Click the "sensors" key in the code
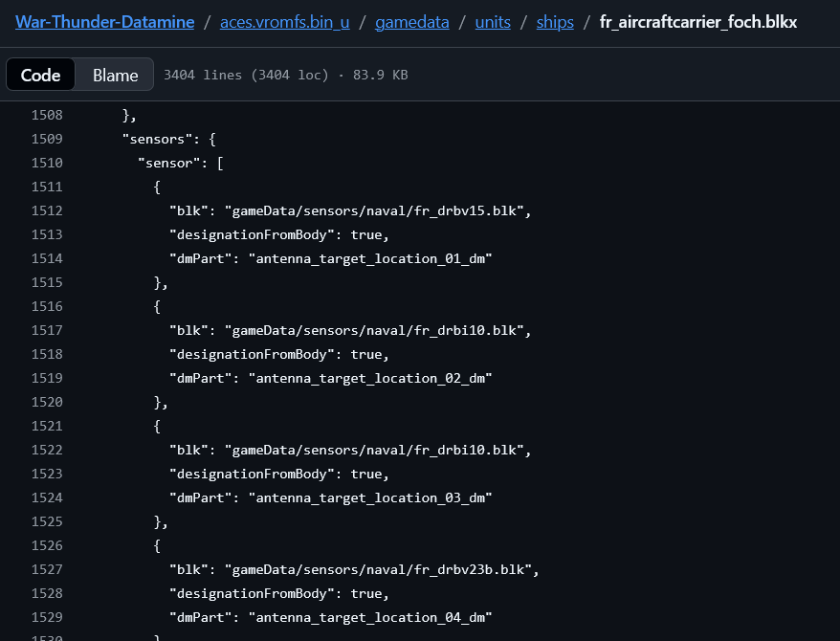 [x=157, y=139]
